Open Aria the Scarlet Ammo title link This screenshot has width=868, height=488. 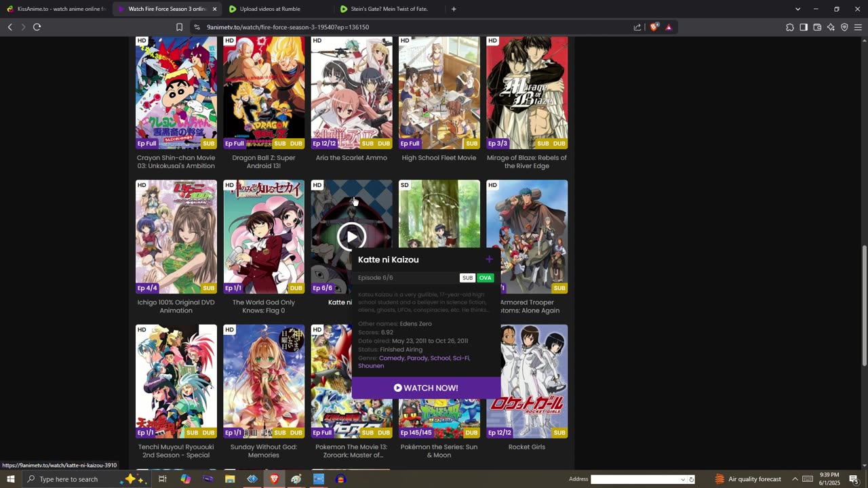tap(351, 158)
